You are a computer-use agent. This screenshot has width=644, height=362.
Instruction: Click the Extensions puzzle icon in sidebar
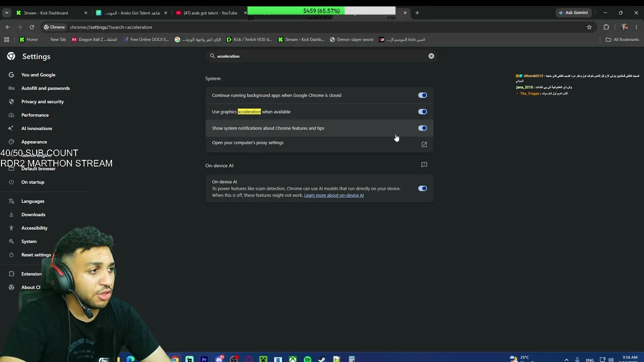tap(11, 274)
